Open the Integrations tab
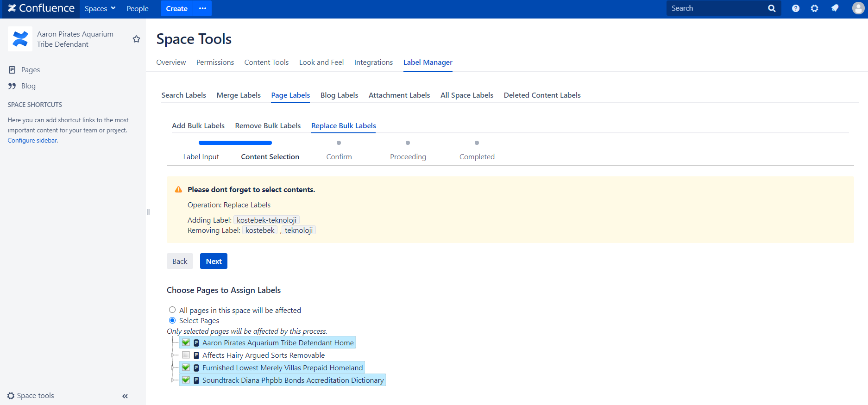 click(373, 62)
